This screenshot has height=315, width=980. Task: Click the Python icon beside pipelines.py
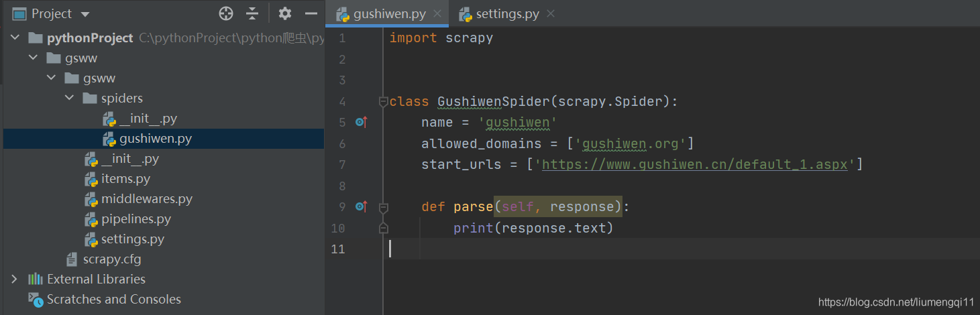coord(91,219)
